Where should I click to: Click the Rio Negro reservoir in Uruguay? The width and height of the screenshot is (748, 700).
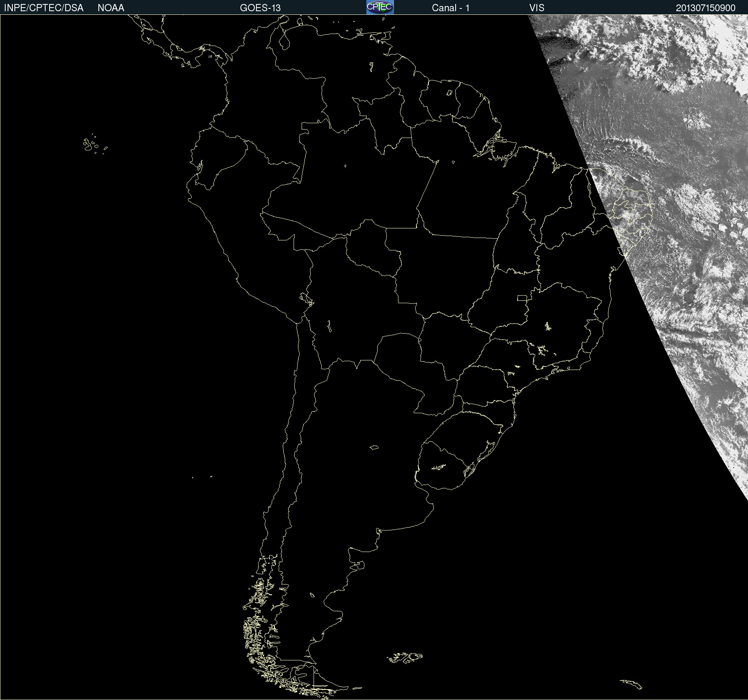tap(439, 467)
